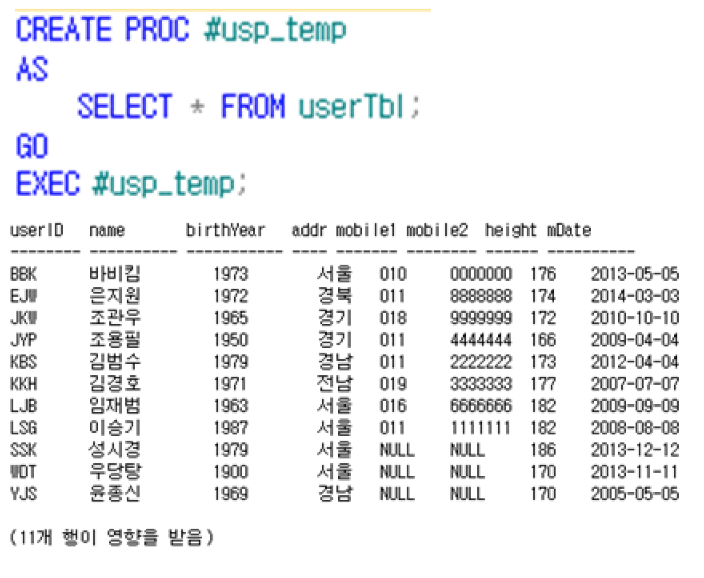This screenshot has height=578, width=704.
Task: Click birth year 1972
Action: [x=231, y=296]
